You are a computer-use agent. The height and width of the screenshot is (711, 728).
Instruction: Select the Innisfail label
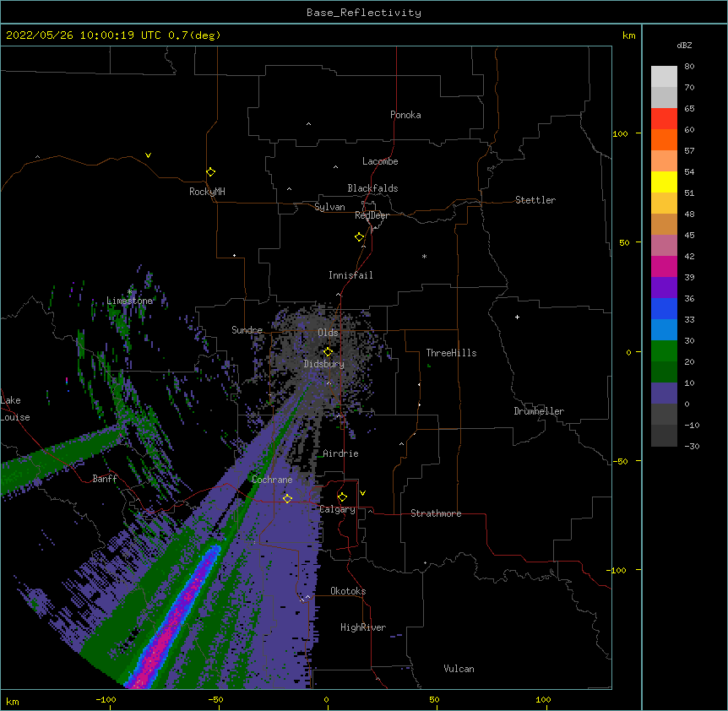pyautogui.click(x=350, y=275)
